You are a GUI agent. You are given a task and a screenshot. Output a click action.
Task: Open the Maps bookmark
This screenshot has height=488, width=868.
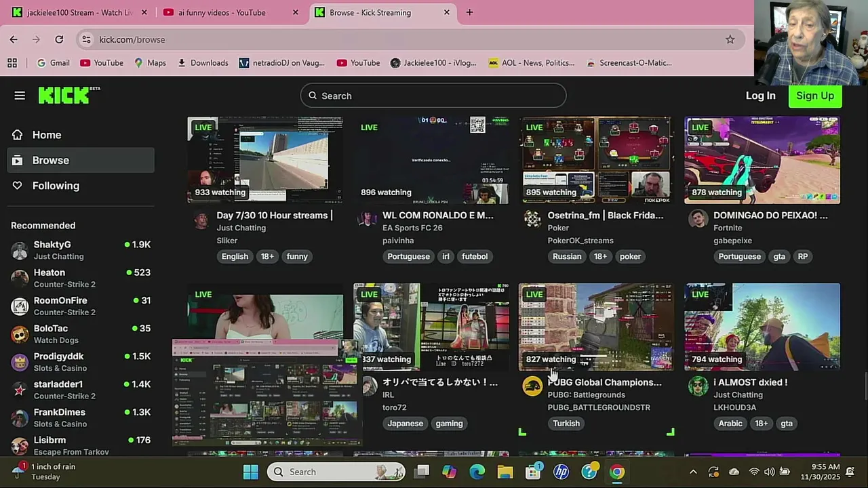[x=150, y=62]
